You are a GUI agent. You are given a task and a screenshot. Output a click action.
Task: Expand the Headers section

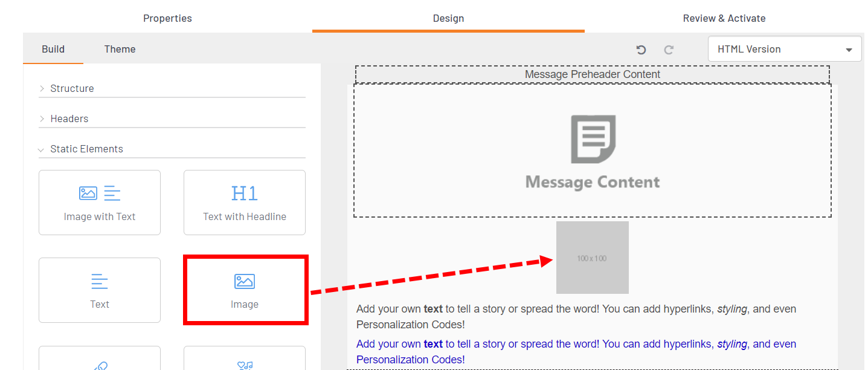click(69, 118)
